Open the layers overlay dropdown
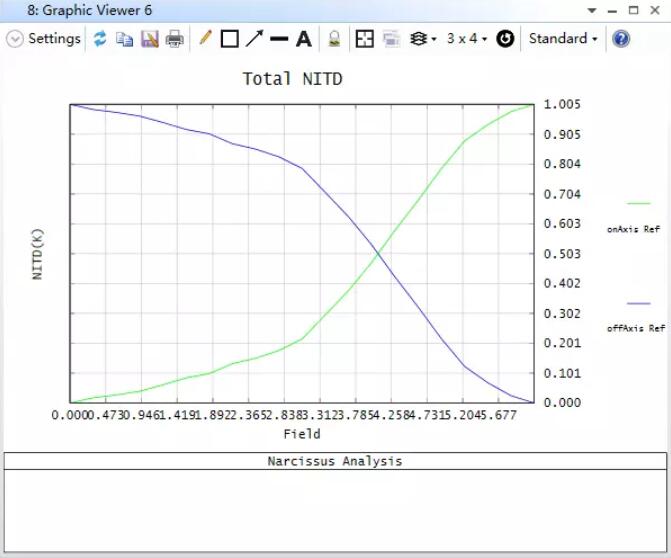Image resolution: width=671 pixels, height=558 pixels. pos(424,39)
